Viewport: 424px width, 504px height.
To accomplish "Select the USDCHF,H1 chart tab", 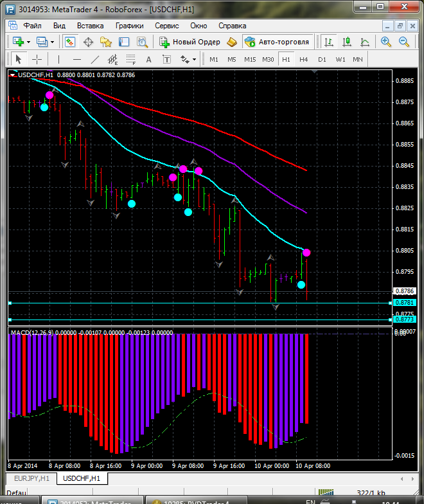I will pyautogui.click(x=82, y=478).
